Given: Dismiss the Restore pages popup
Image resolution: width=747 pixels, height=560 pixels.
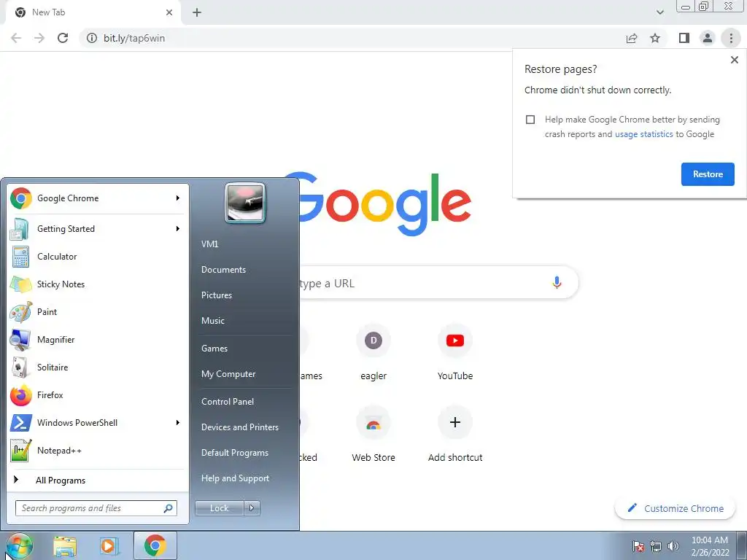Looking at the screenshot, I should tap(734, 60).
